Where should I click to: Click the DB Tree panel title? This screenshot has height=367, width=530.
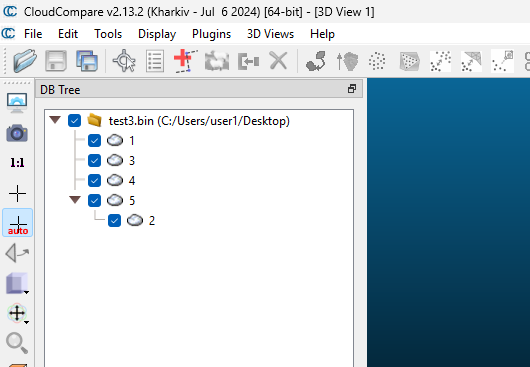(60, 90)
